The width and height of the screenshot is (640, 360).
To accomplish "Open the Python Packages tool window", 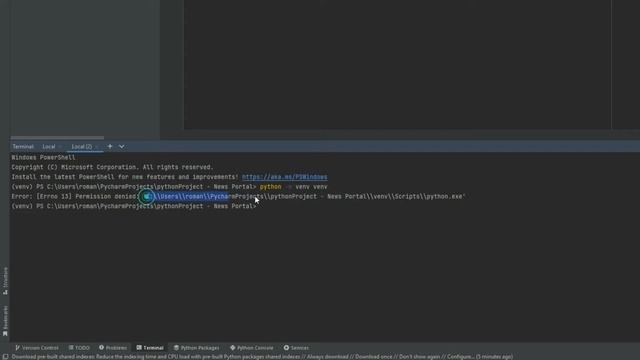I will point(196,348).
